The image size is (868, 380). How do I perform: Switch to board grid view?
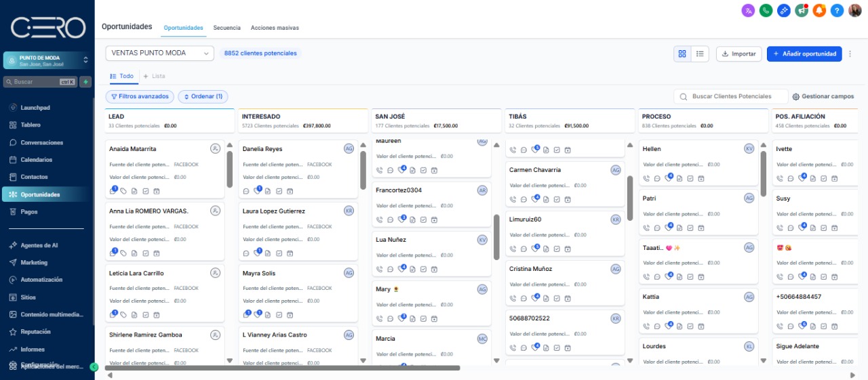coord(682,54)
